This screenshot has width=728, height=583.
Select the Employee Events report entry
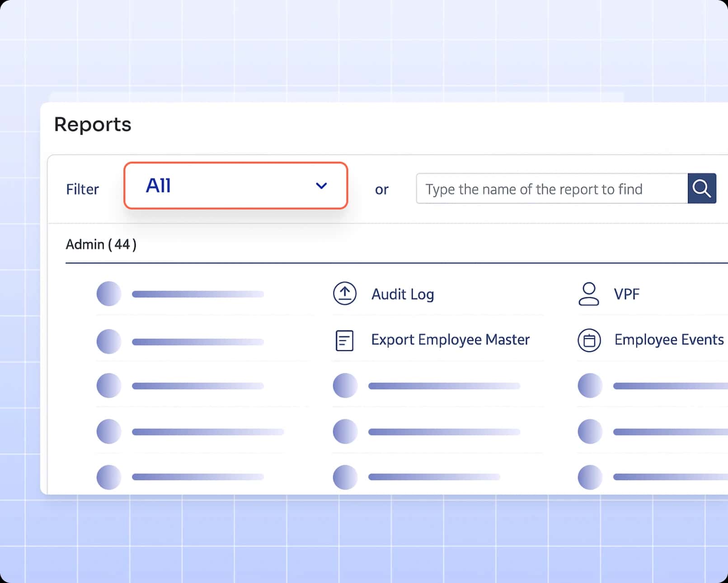pyautogui.click(x=668, y=340)
